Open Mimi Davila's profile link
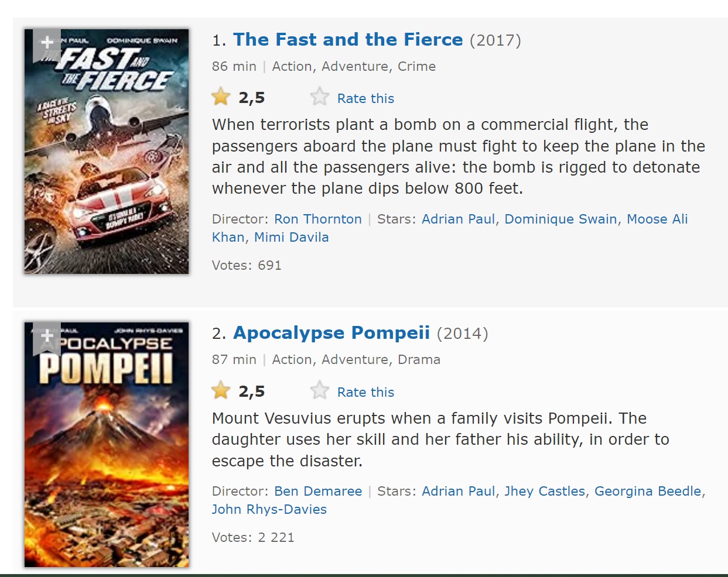This screenshot has width=728, height=577. (x=291, y=237)
